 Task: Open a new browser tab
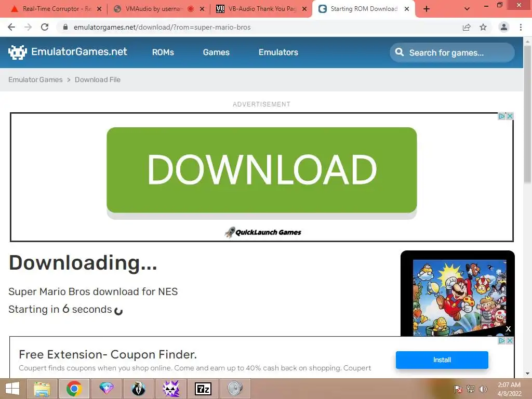pyautogui.click(x=427, y=9)
